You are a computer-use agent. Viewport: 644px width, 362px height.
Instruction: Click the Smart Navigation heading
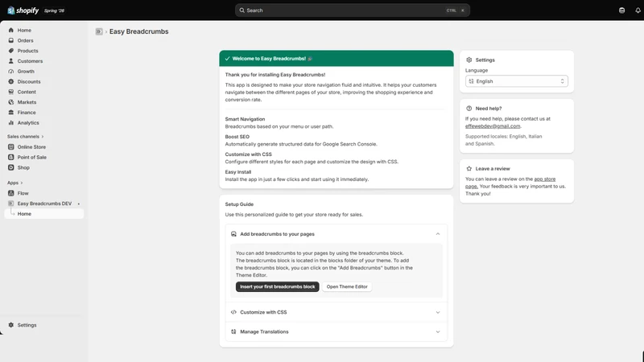coord(245,119)
